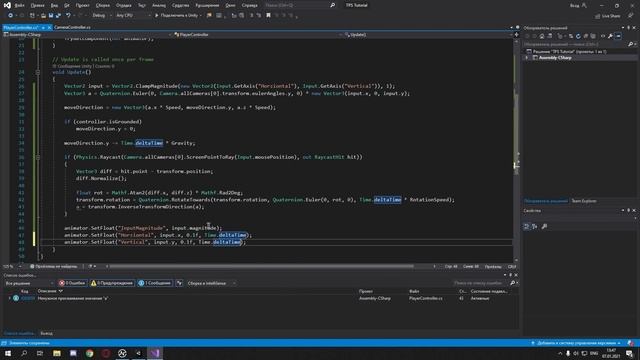Expand the error list message row arrow
Viewport: 640px width, 360px height.
pos(9,298)
